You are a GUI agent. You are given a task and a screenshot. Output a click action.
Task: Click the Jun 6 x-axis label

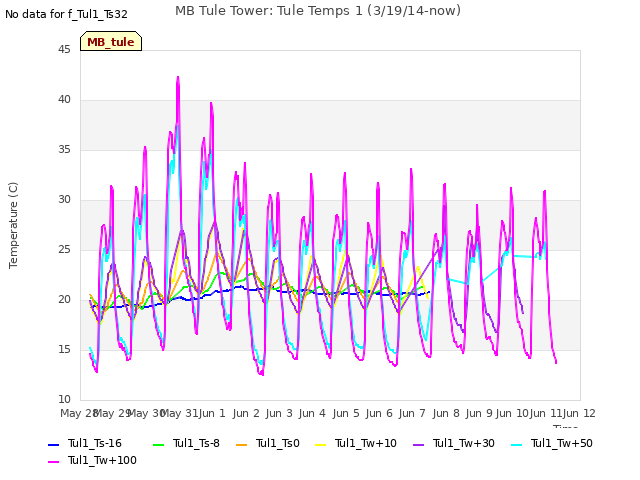pos(379,414)
